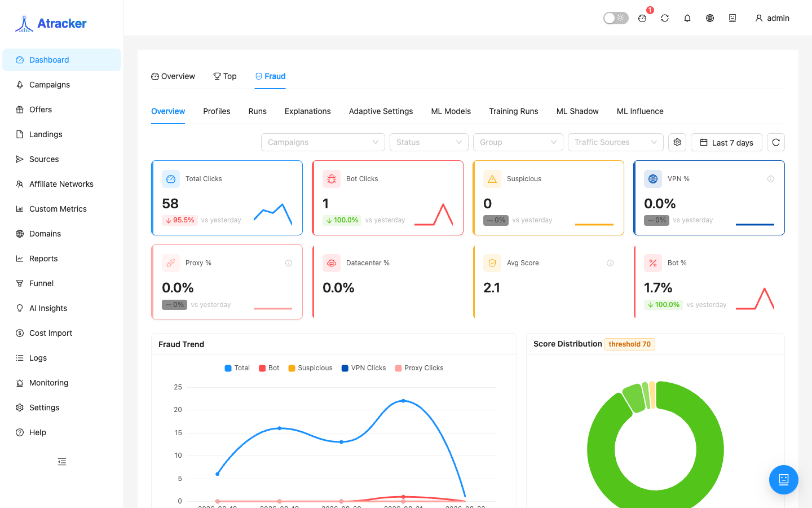Click the Proxy % info icon
Image resolution: width=812 pixels, height=508 pixels.
coord(289,263)
